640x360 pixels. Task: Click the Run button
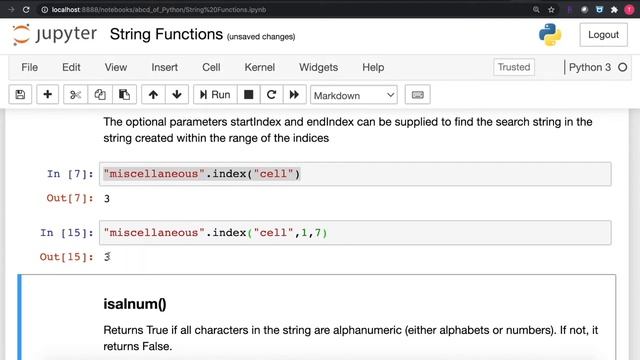(x=215, y=95)
